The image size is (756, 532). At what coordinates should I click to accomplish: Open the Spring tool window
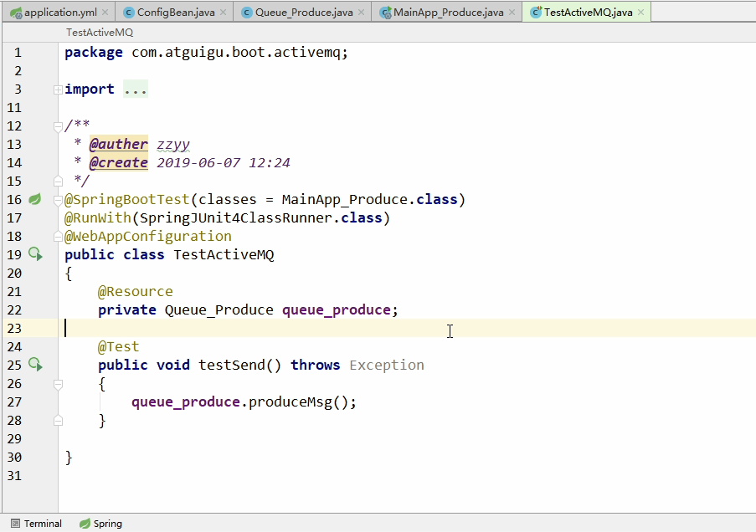[100, 524]
